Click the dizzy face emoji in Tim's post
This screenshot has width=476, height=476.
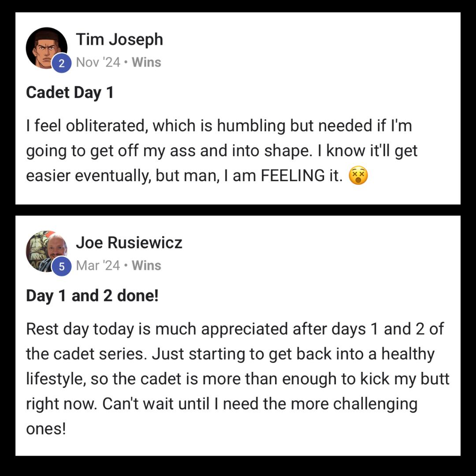click(x=358, y=176)
